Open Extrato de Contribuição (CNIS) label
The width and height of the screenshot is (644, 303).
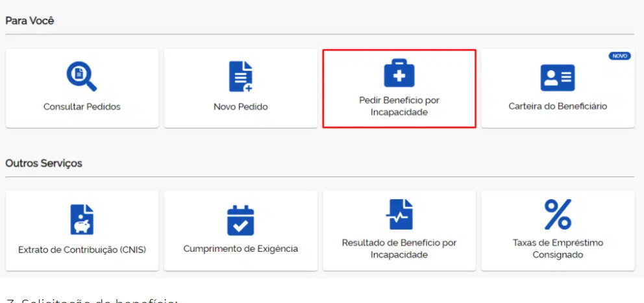[x=82, y=249]
